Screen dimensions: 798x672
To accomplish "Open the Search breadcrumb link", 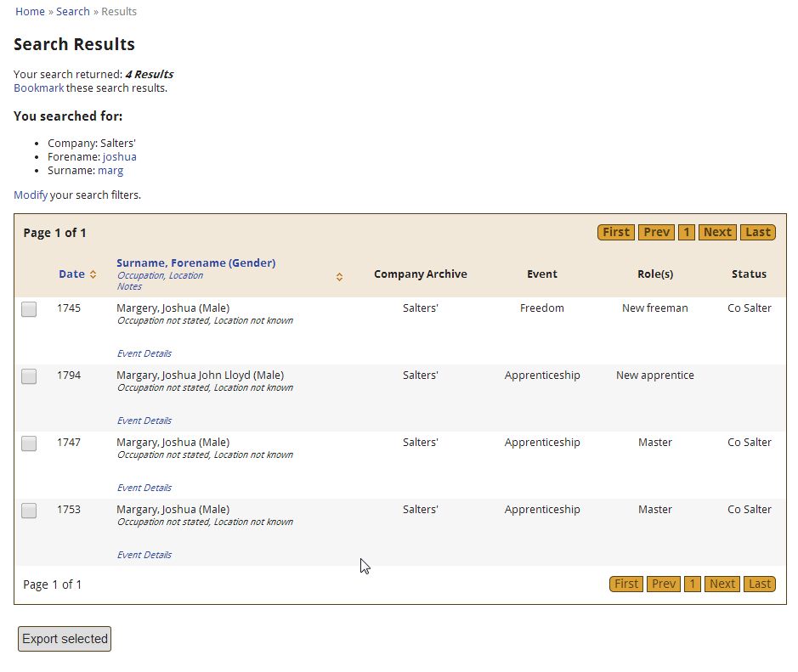I will coord(73,11).
